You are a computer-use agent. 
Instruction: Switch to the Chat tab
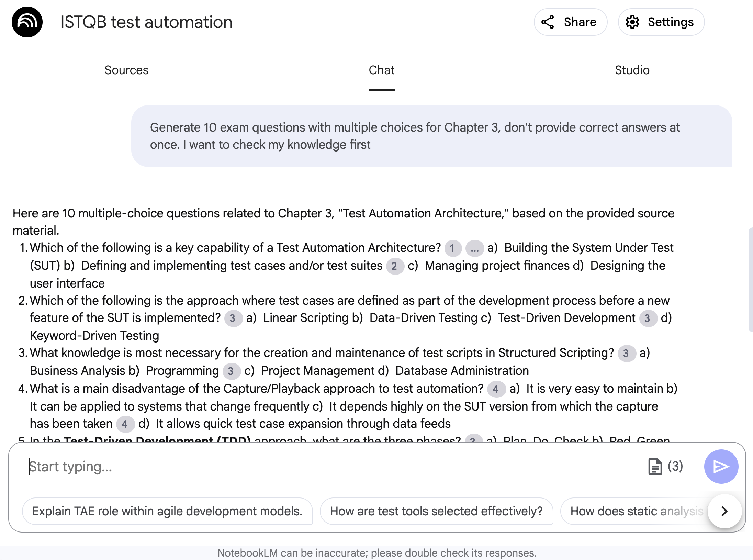pyautogui.click(x=381, y=70)
